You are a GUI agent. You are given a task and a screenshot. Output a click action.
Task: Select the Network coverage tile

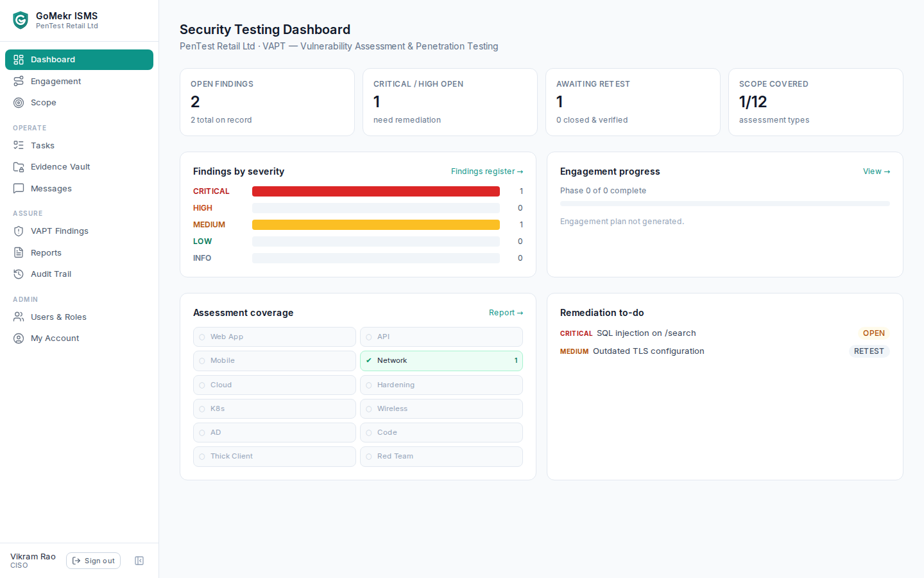pos(441,361)
